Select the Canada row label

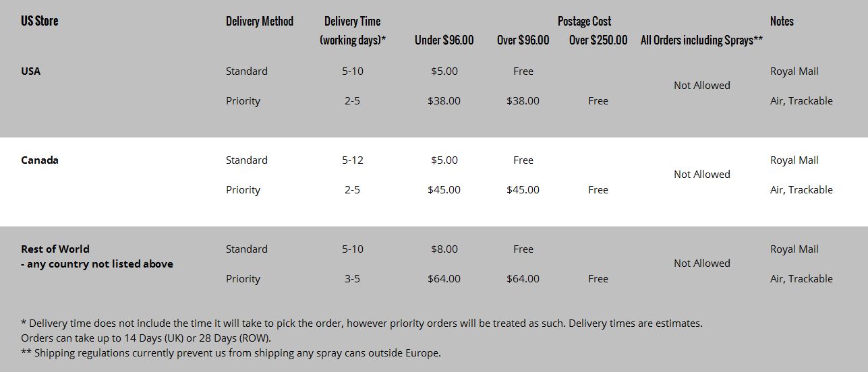pyautogui.click(x=40, y=160)
